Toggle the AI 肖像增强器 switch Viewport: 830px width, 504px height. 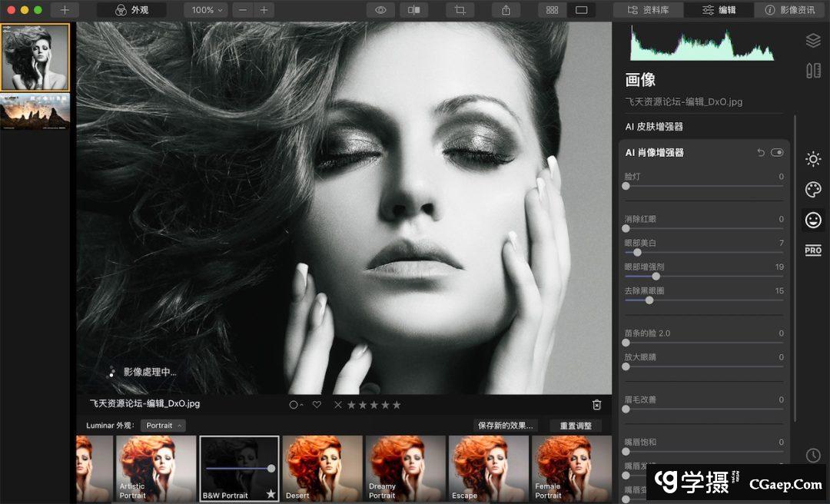tap(777, 153)
